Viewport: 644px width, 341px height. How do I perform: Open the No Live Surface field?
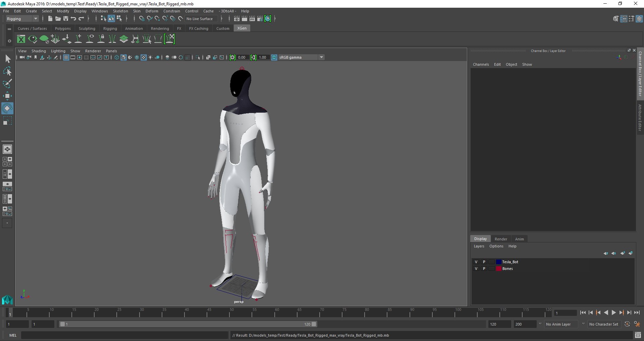click(x=202, y=19)
